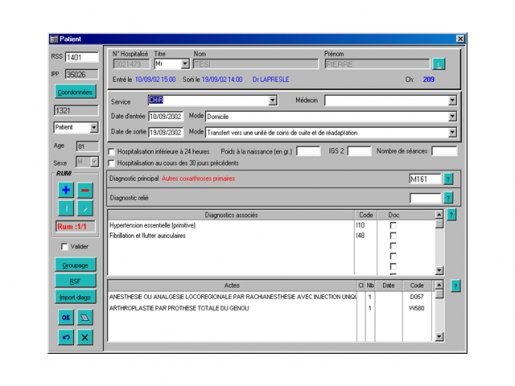This screenshot has width=515, height=386.
Task: Click the Poids à la naissance field
Action: pyautogui.click(x=308, y=152)
